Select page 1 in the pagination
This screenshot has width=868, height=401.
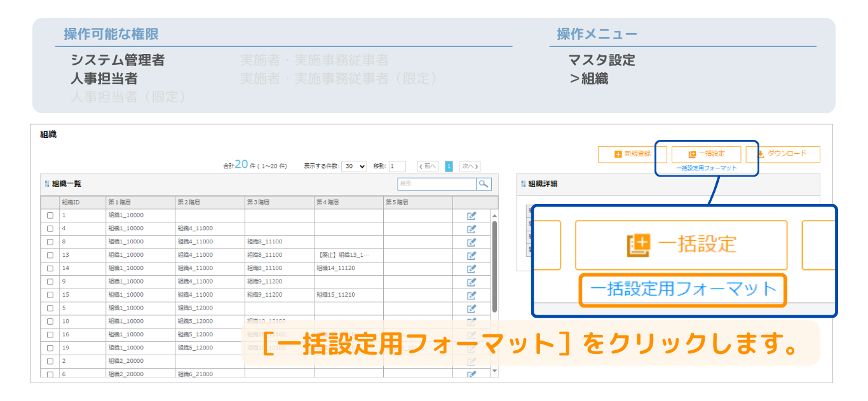point(449,167)
